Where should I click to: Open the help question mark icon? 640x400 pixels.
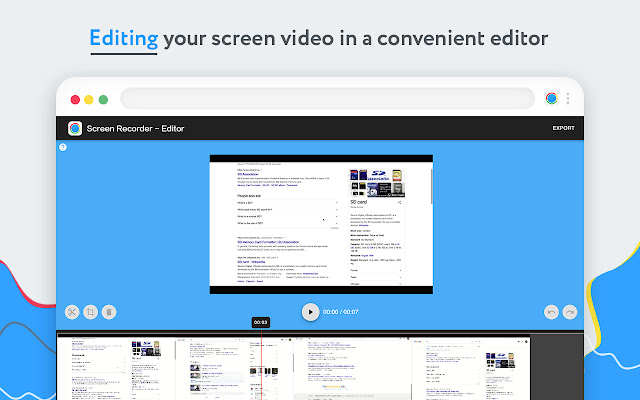(63, 147)
